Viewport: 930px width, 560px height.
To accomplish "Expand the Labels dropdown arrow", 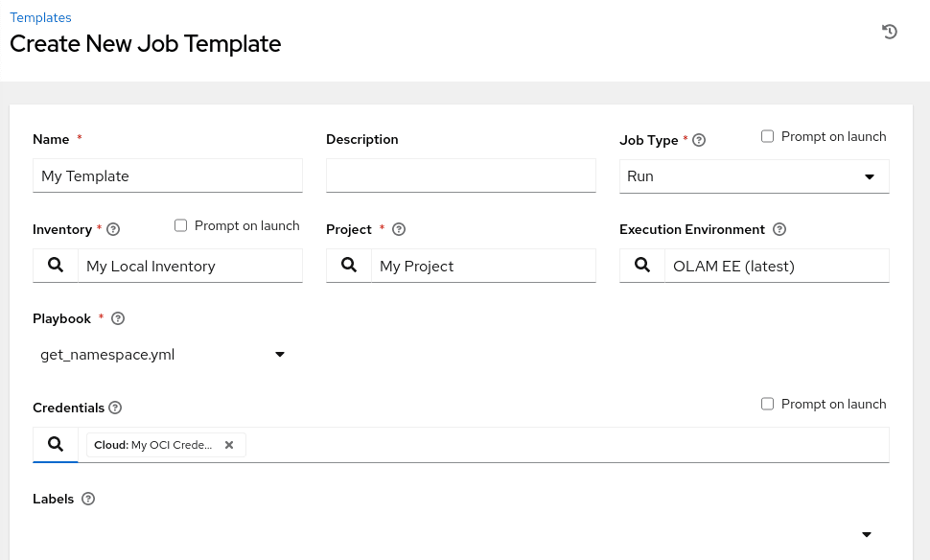I will click(x=866, y=534).
